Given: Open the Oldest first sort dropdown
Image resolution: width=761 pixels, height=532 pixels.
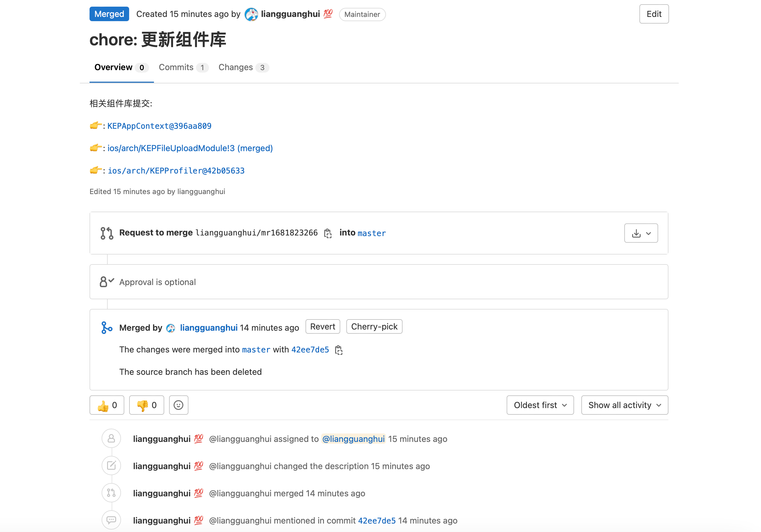Looking at the screenshot, I should (x=540, y=405).
